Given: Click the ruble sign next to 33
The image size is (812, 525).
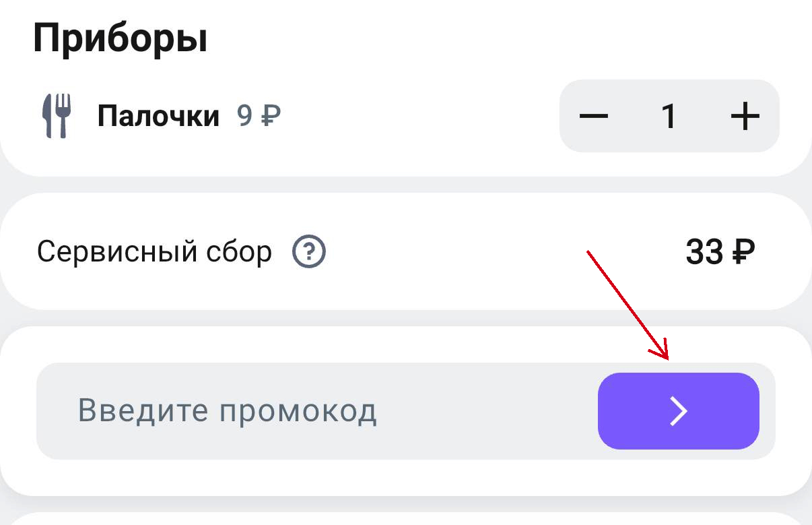Looking at the screenshot, I should 742,253.
